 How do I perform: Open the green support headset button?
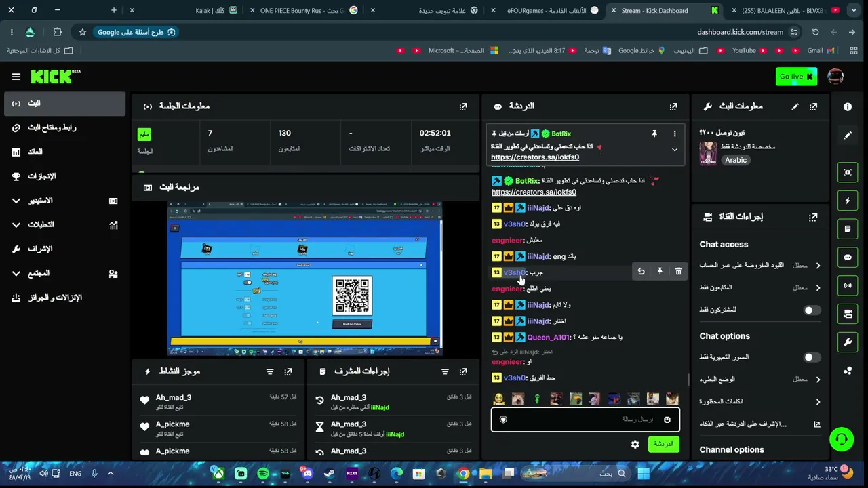click(842, 439)
